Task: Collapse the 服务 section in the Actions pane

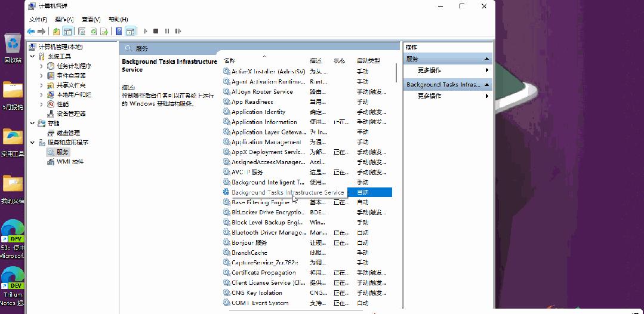Action: [x=487, y=59]
